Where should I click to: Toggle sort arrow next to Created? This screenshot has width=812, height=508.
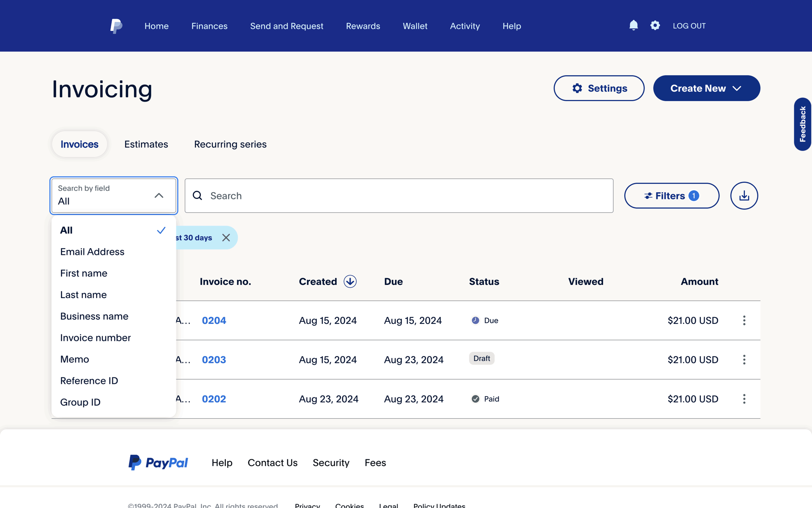click(x=350, y=282)
